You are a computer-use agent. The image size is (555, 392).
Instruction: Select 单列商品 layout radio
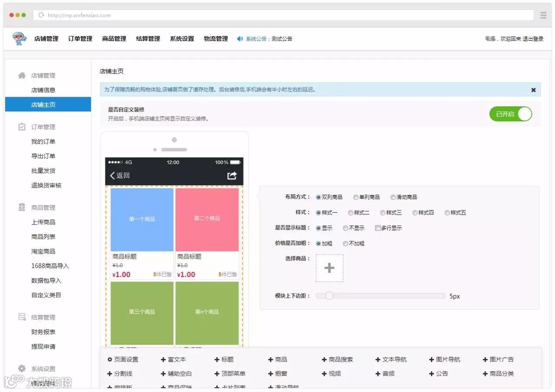click(x=356, y=197)
